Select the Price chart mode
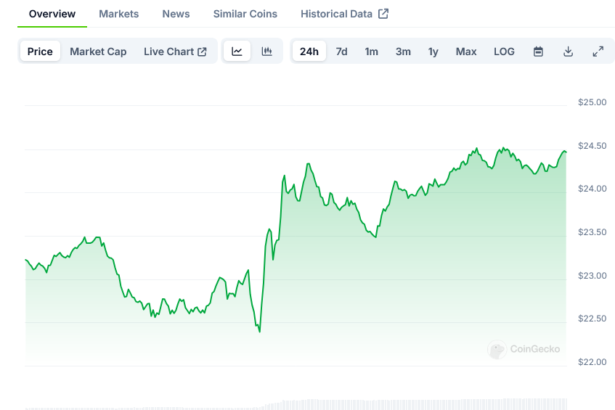This screenshot has width=615, height=410. 40,52
